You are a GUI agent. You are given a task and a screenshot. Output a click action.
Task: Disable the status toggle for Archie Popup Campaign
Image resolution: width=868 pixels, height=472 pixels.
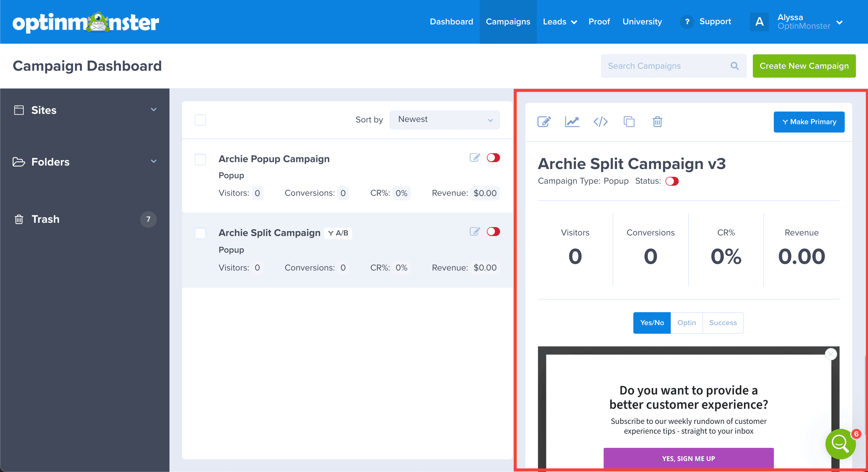[x=493, y=157]
